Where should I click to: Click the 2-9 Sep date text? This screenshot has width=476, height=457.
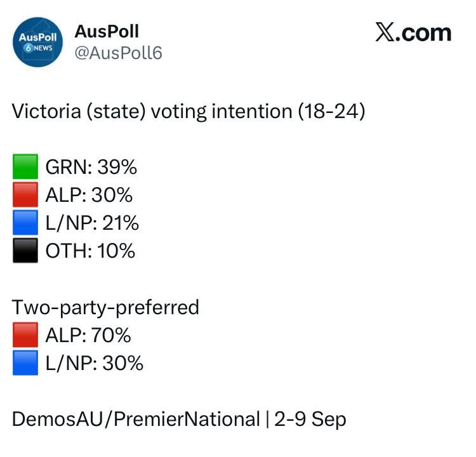[x=310, y=420]
